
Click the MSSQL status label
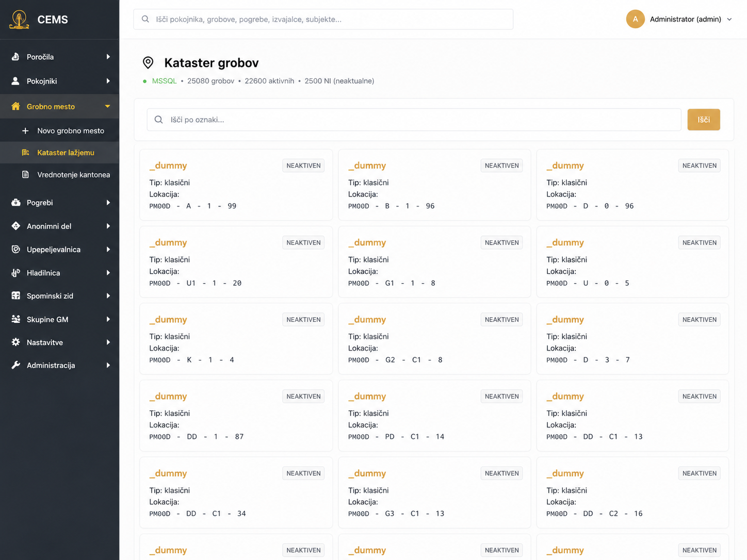pos(164,81)
